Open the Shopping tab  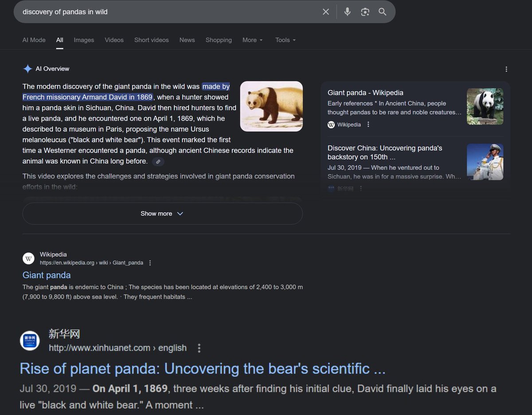[219, 40]
